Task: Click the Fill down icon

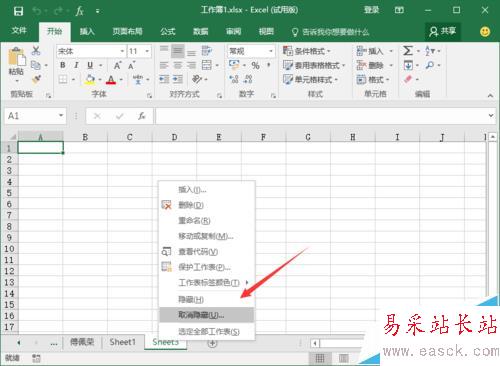Action: [x=408, y=65]
